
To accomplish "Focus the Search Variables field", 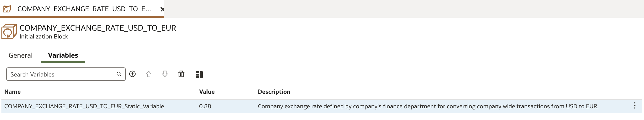I will 66,74.
